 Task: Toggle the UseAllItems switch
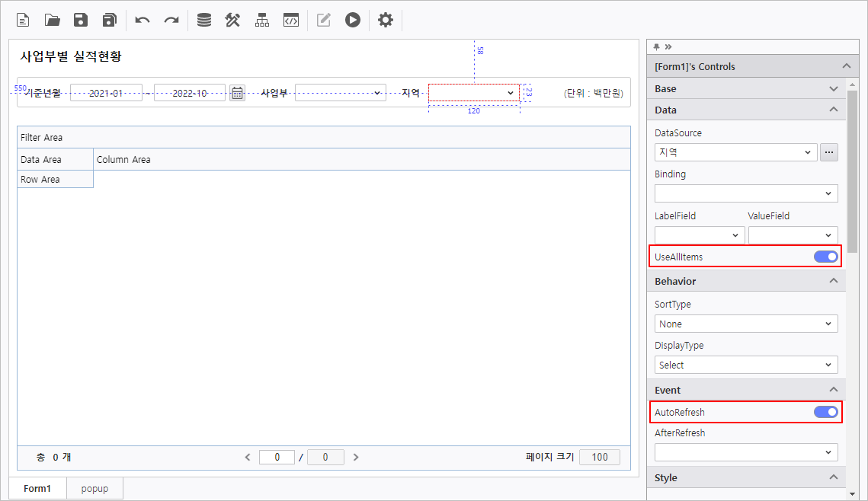click(x=825, y=257)
